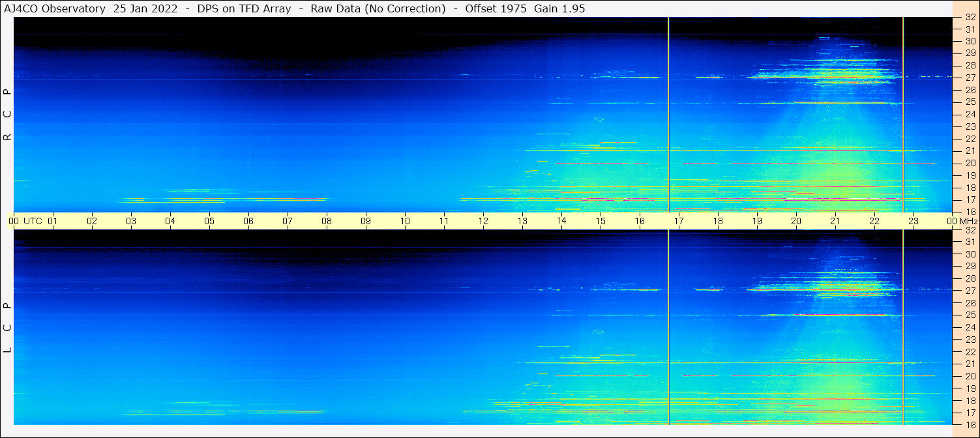Viewport: 980px width, 438px height.
Task: Click the '05' hour tick on time axis
Action: tap(209, 221)
